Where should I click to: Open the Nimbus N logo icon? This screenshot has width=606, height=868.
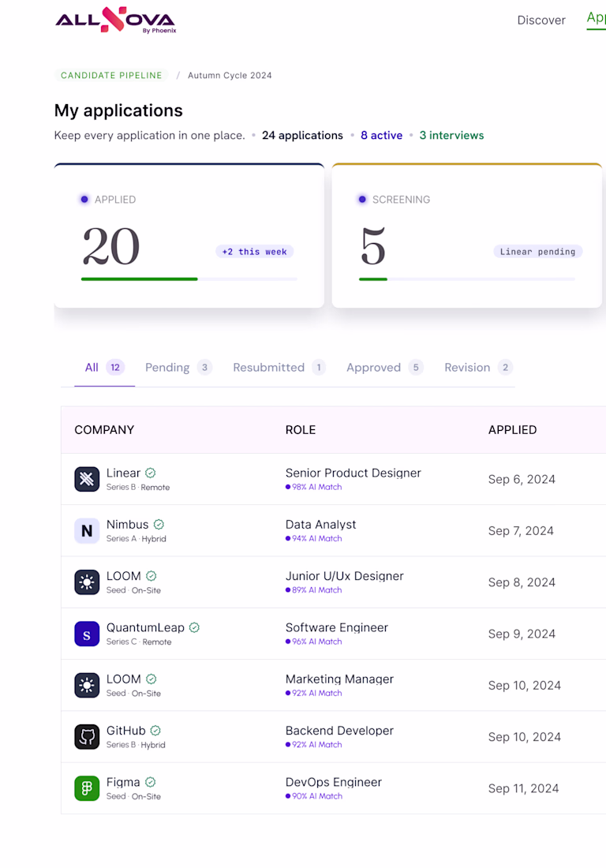pos(87,530)
